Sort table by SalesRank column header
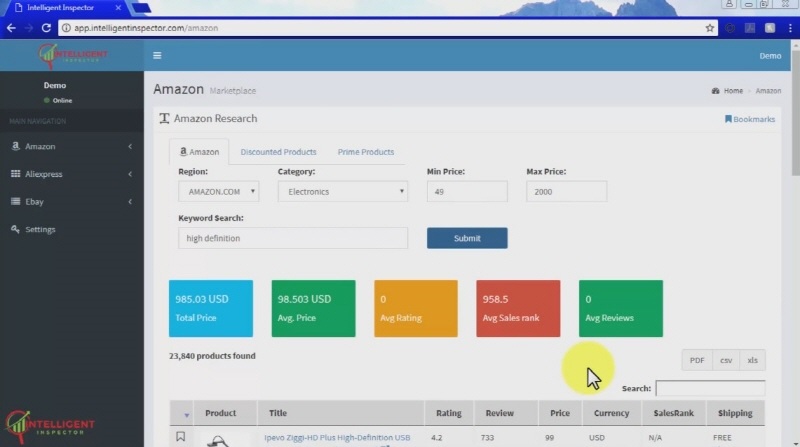This screenshot has width=800, height=447. (x=673, y=413)
